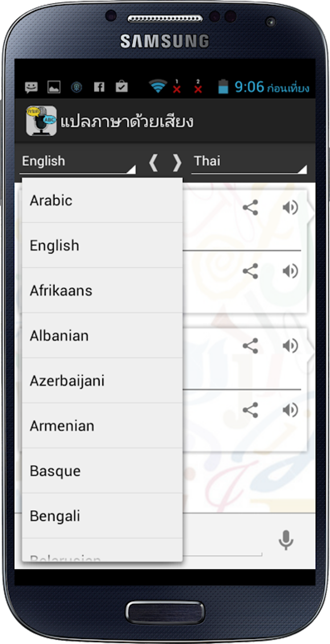Image resolution: width=330 pixels, height=644 pixels.
Task: Tap the second row speaker icon
Action: [290, 271]
